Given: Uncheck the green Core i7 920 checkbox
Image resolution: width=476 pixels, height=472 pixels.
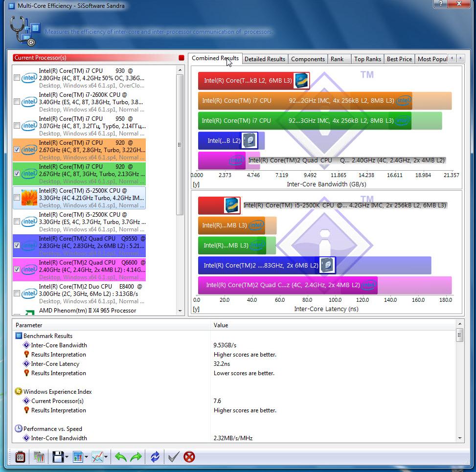Looking at the screenshot, I should pyautogui.click(x=17, y=174).
